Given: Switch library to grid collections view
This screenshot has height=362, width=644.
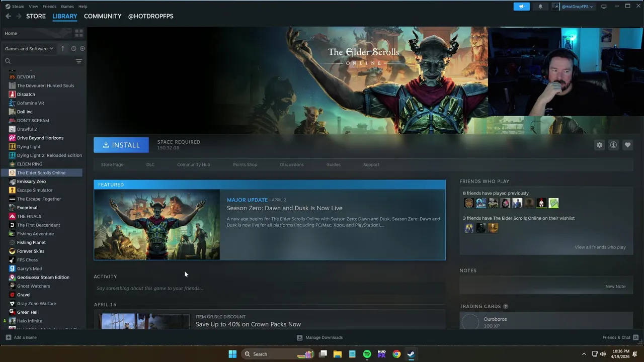Looking at the screenshot, I should coord(78,33).
